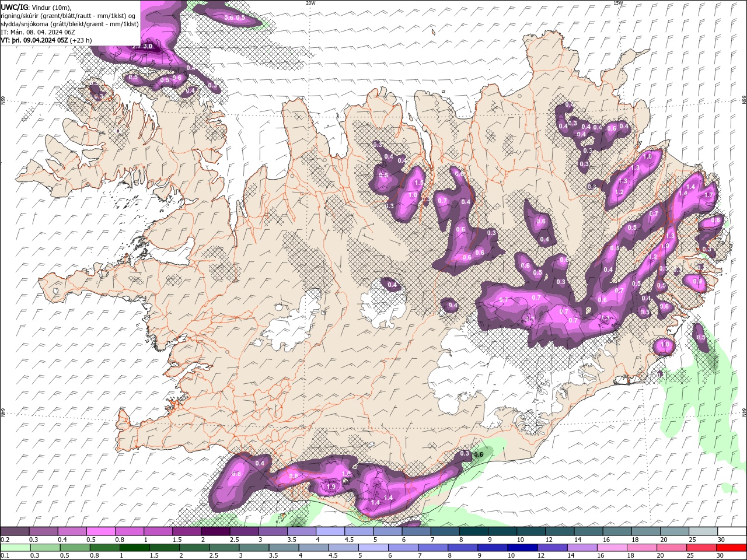Select lower legend deep blue swatch 10–12
The width and height of the screenshot is (747, 560).
click(x=522, y=548)
